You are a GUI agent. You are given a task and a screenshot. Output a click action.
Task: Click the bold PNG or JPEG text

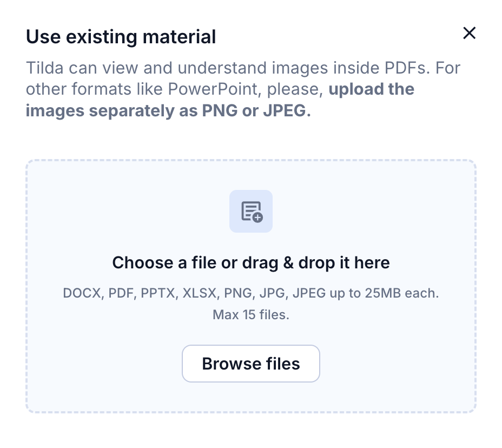(256, 111)
